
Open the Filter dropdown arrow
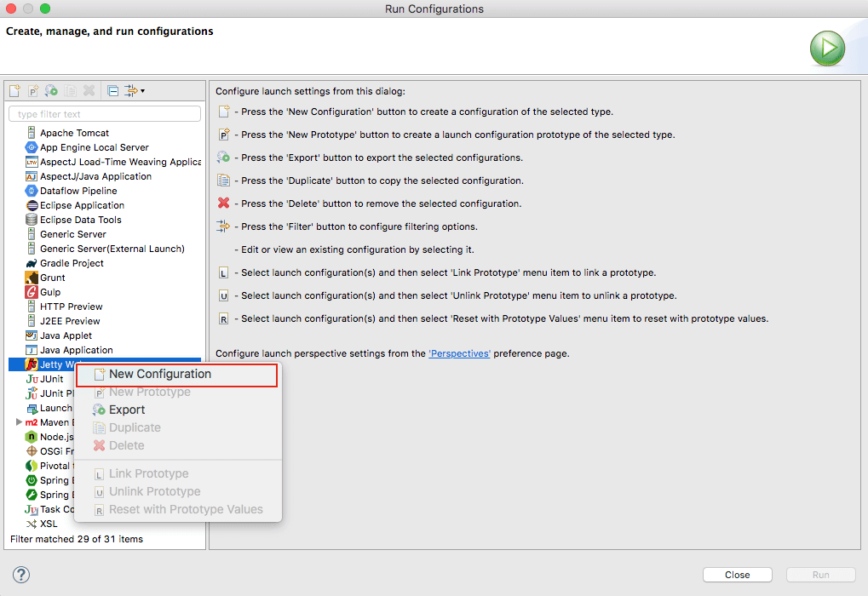(143, 90)
